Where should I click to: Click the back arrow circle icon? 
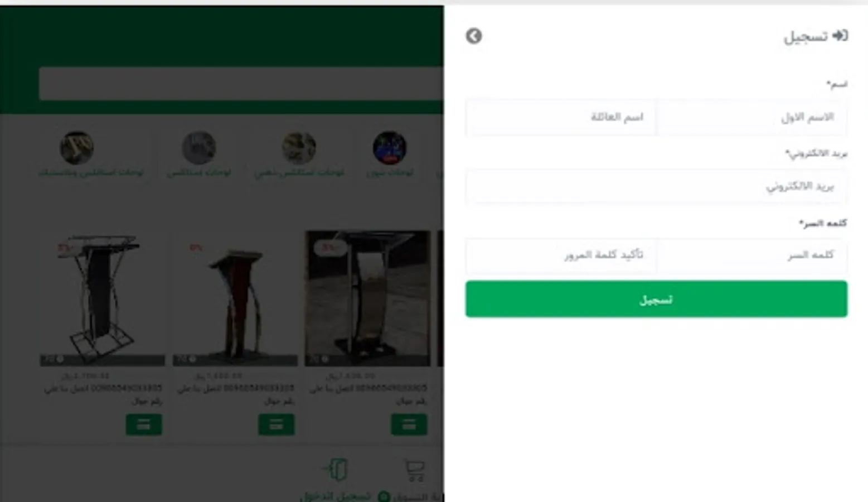[x=474, y=36]
